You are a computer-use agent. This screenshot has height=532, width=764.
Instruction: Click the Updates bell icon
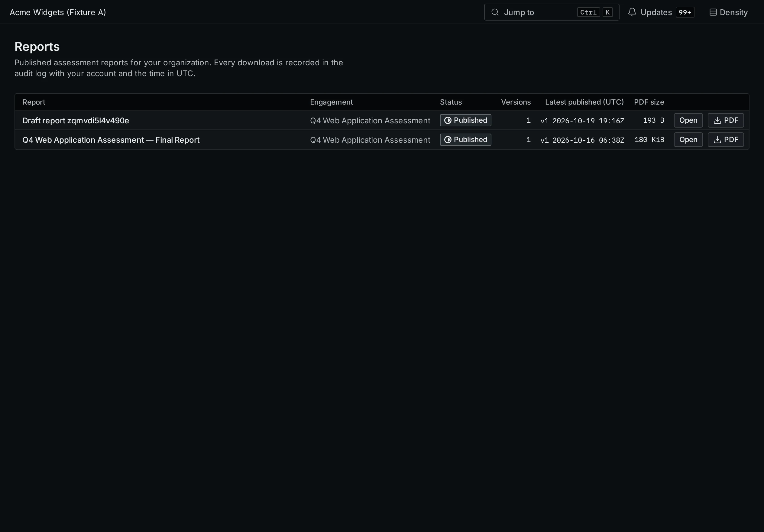pos(632,12)
